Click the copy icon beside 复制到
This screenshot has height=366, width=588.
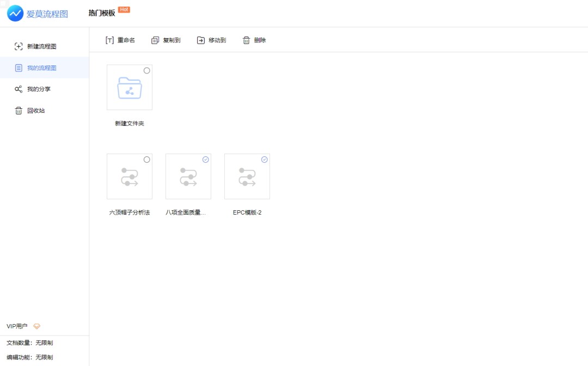(x=155, y=39)
